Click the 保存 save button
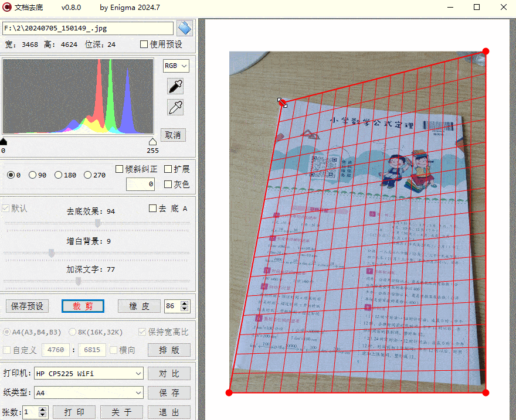 pos(169,392)
